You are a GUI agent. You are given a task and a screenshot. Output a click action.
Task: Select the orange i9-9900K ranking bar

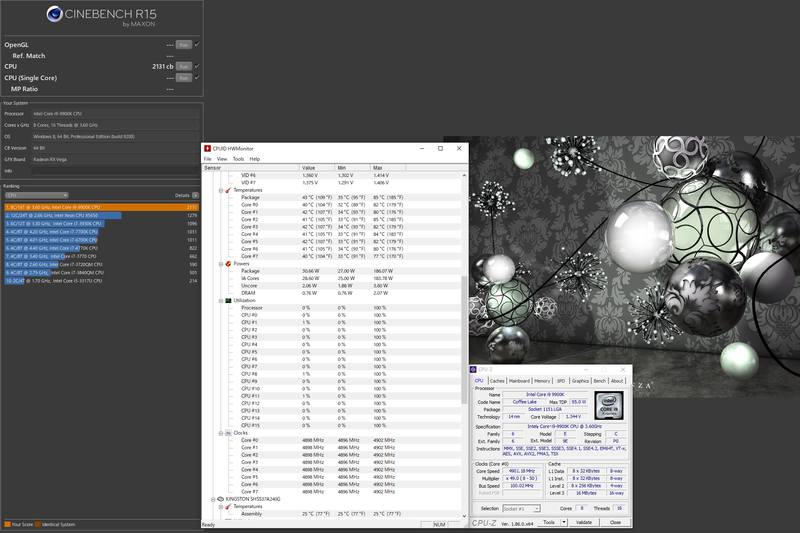pos(102,207)
